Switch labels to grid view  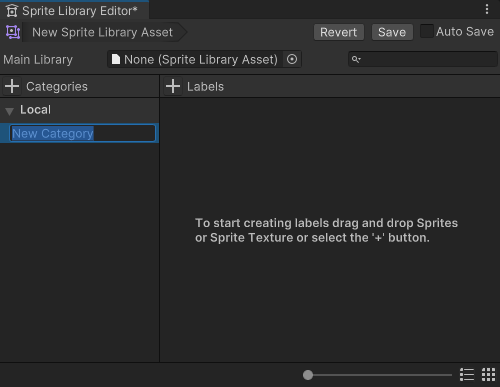click(x=488, y=375)
